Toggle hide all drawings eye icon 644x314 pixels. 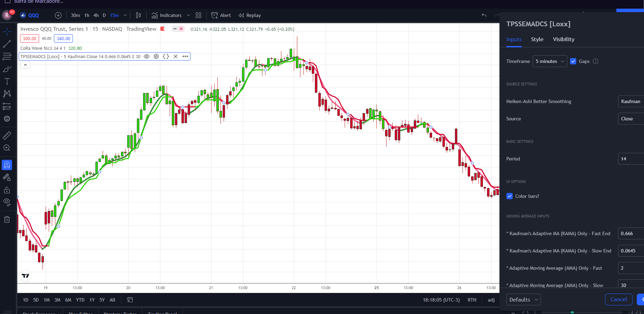coord(7,202)
